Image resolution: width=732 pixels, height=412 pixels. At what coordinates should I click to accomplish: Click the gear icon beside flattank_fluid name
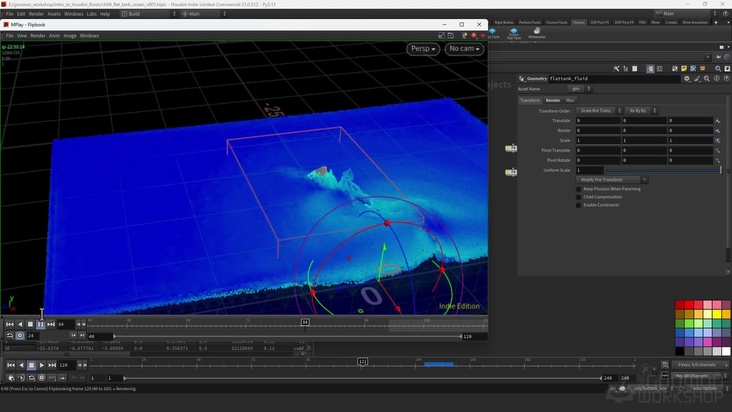coord(687,78)
